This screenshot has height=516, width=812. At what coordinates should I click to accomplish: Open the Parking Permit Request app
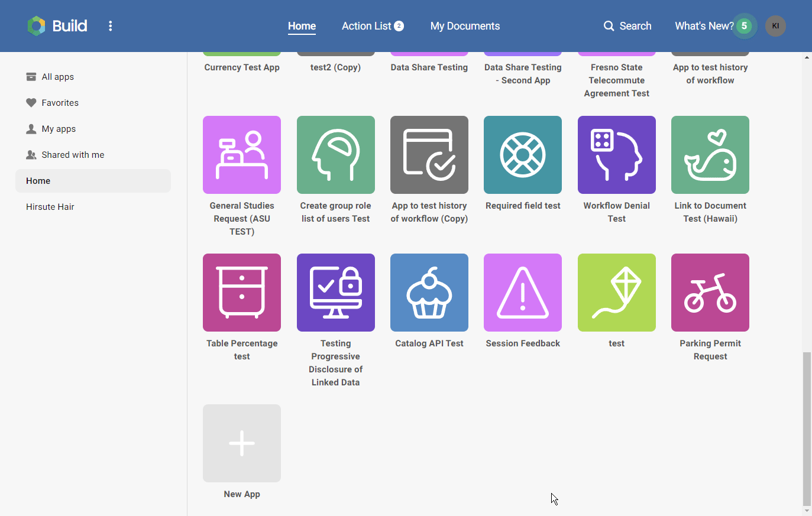pos(710,292)
